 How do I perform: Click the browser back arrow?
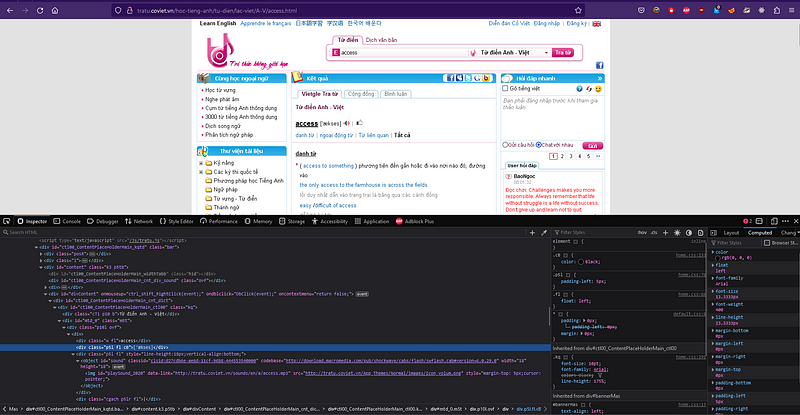(x=10, y=10)
